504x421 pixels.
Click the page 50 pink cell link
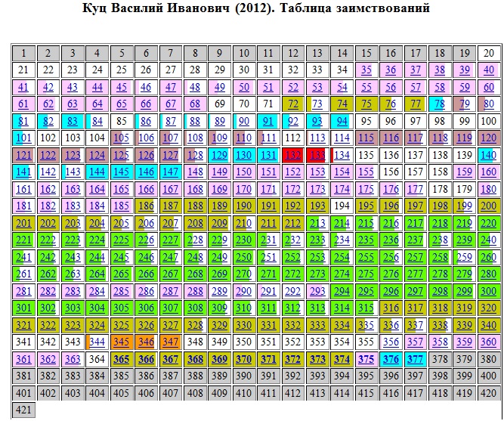coord(244,87)
